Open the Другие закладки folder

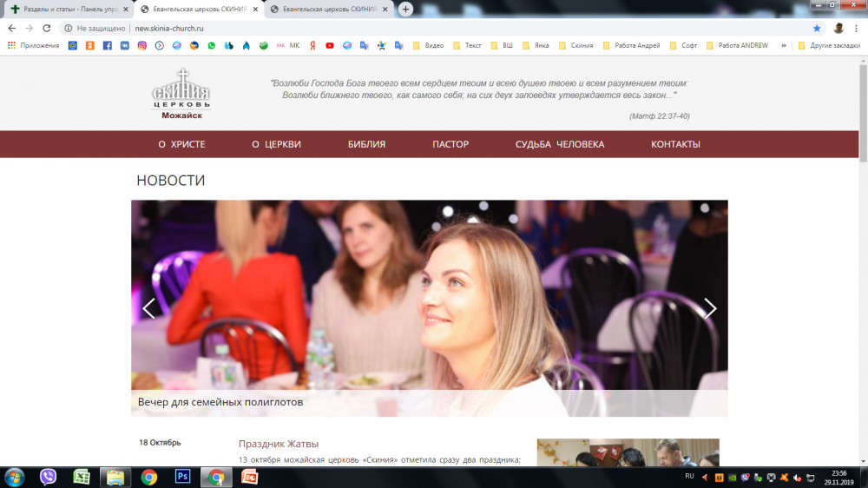[828, 45]
